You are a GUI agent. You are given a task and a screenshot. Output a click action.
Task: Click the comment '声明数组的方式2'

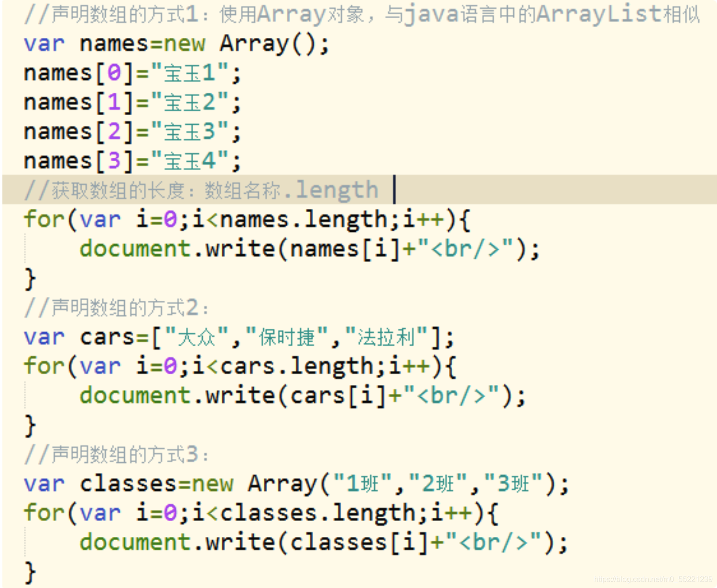(116, 308)
